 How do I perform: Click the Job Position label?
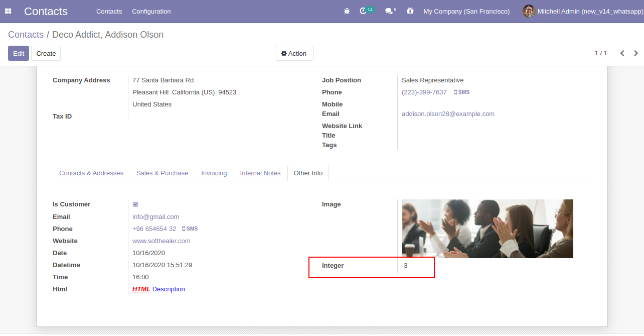pos(342,80)
